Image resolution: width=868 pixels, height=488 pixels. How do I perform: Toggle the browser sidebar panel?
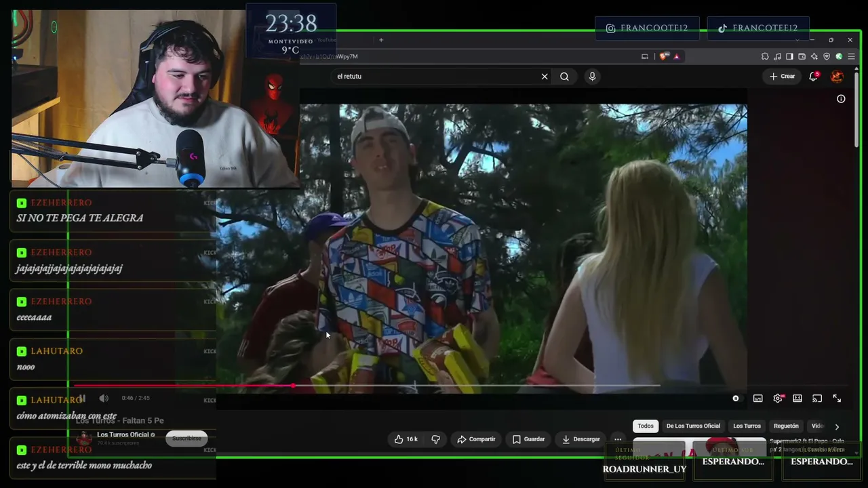click(x=789, y=56)
